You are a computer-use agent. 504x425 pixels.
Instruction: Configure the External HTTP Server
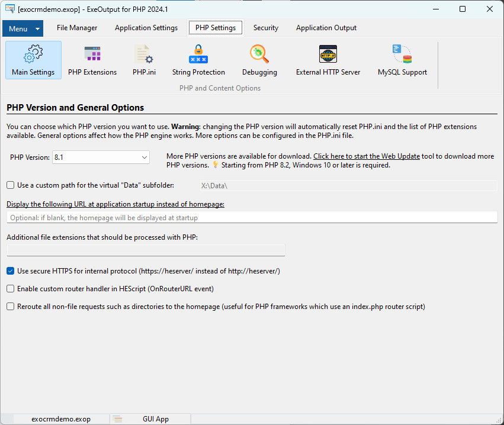pyautogui.click(x=328, y=59)
